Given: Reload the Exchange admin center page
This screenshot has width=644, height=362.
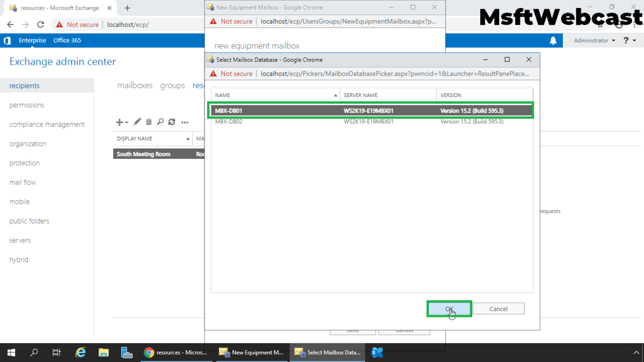Looking at the screenshot, I should (x=40, y=25).
